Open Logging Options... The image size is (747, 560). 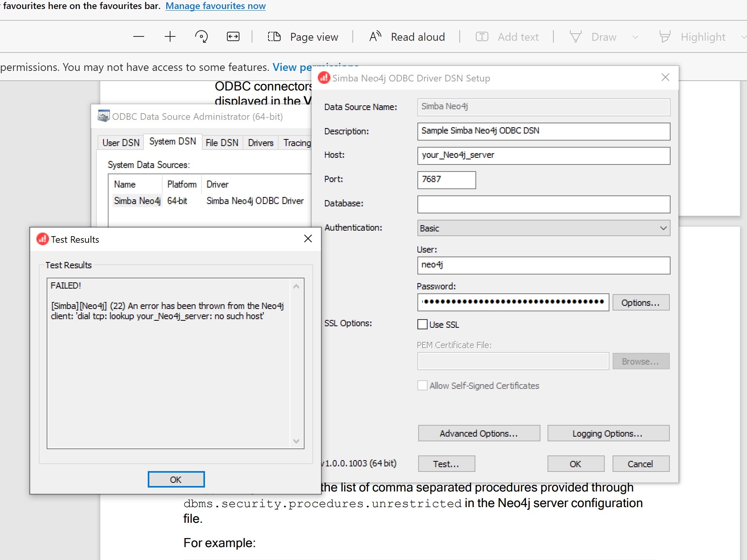coord(608,433)
